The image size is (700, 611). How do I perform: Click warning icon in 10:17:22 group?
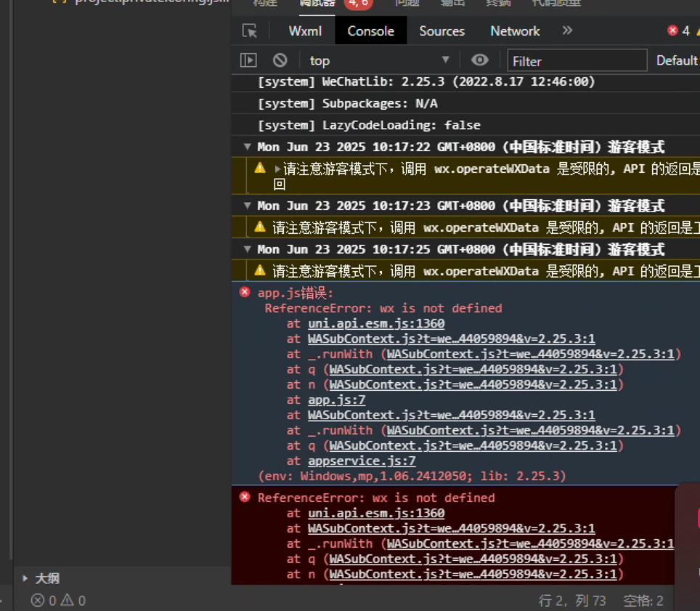click(260, 169)
